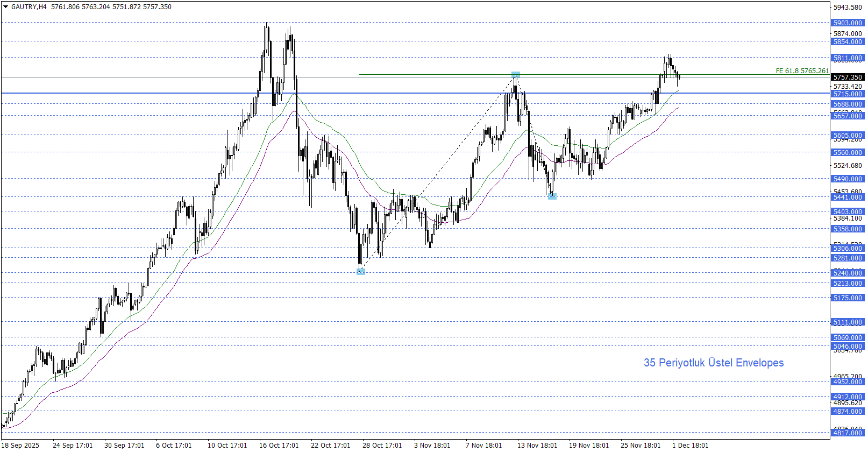Select the 5306.000 price level label
The width and height of the screenshot is (868, 452).
848,249
